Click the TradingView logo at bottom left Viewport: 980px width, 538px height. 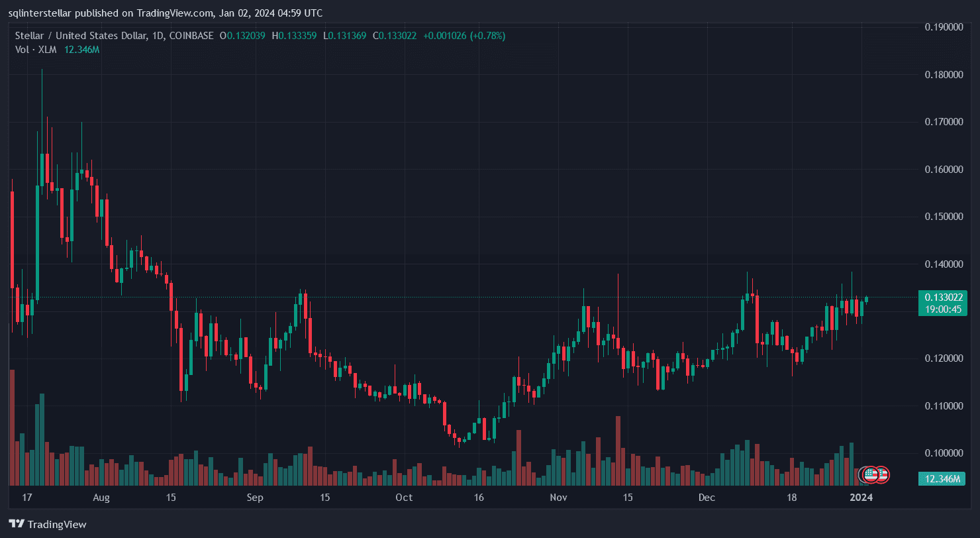click(48, 524)
